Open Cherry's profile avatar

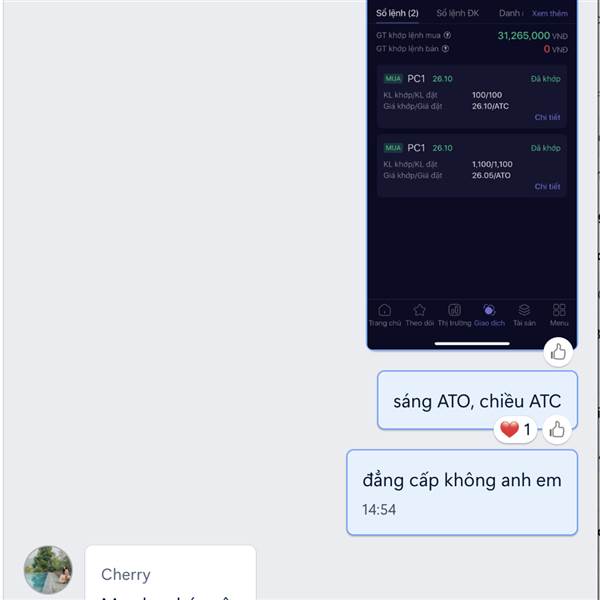point(48,569)
